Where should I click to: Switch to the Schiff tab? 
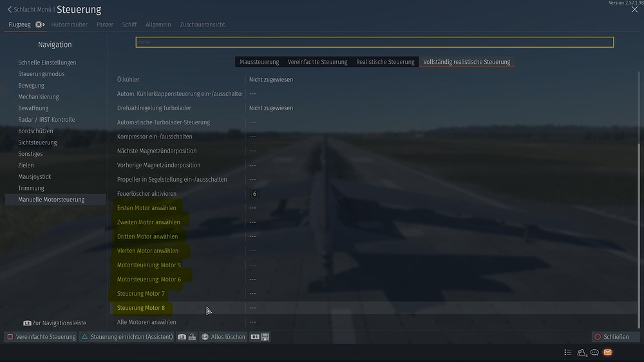pos(129,24)
